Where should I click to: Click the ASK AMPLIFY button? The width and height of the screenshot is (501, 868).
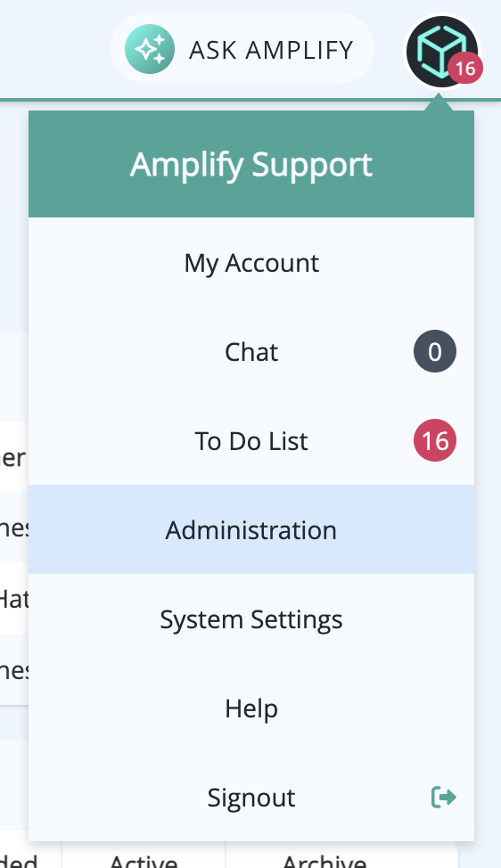(242, 49)
